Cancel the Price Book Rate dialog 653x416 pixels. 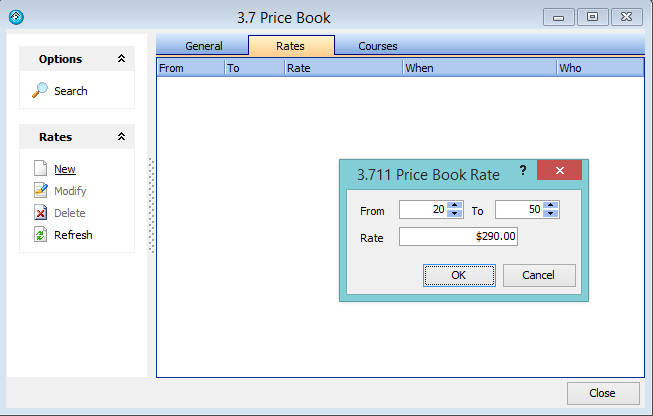point(539,275)
